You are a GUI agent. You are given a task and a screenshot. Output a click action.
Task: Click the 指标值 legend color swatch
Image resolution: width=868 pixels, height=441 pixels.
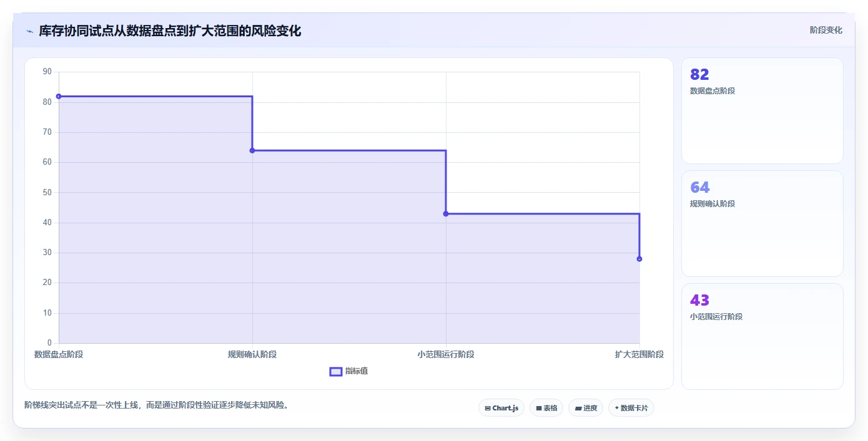[x=336, y=372]
